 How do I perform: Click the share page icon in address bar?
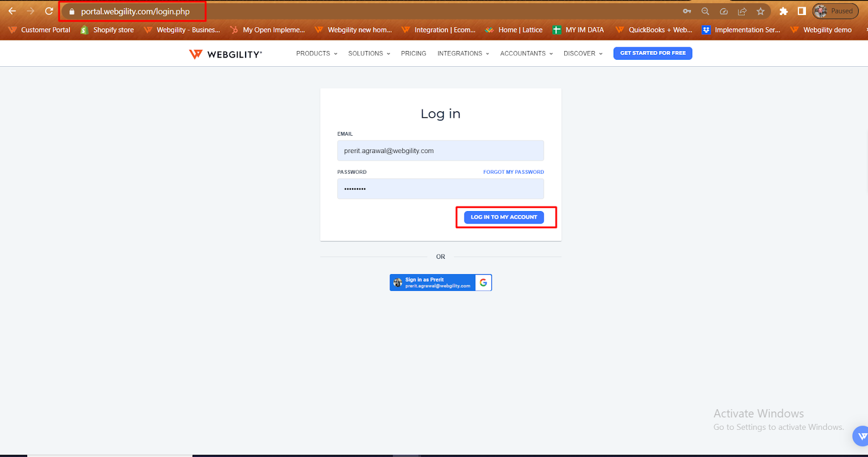pos(742,11)
